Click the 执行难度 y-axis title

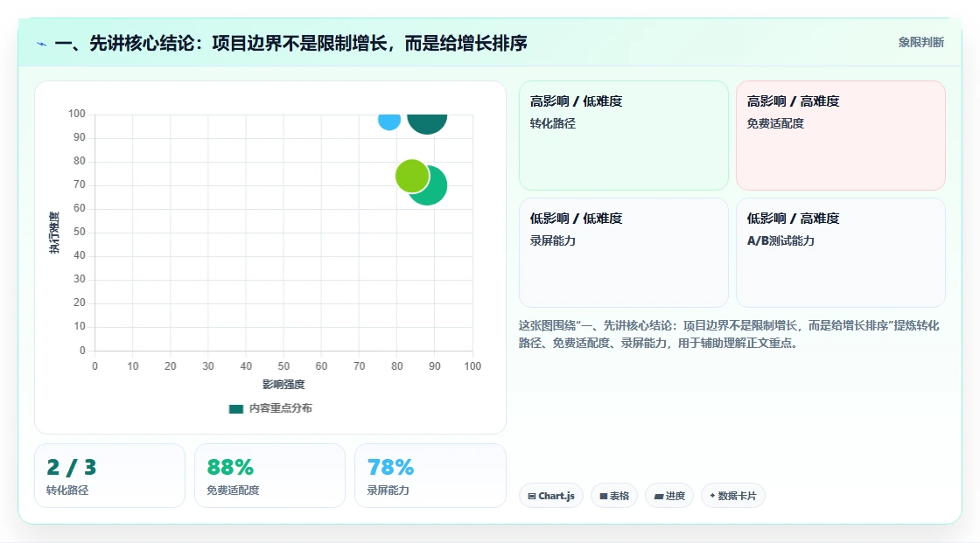(x=54, y=233)
